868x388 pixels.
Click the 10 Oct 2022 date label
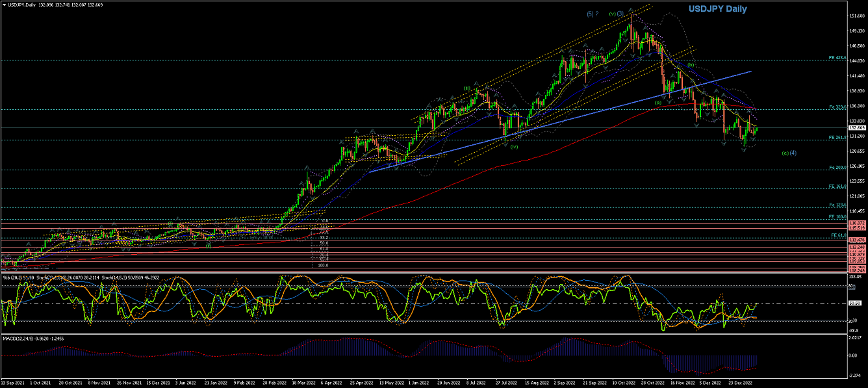[x=625, y=383]
